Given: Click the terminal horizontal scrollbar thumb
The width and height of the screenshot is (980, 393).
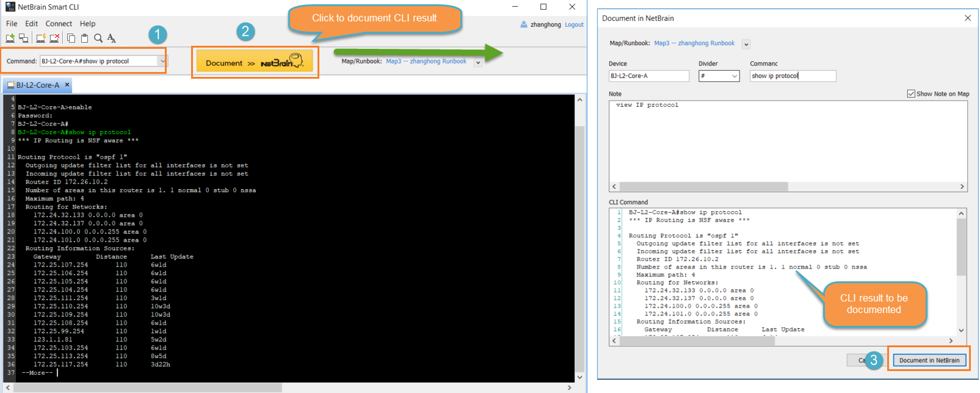Looking at the screenshot, I should point(148,388).
